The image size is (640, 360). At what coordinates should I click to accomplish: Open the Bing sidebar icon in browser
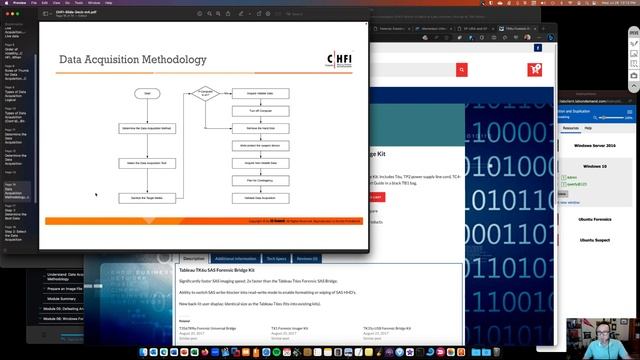coord(550,38)
